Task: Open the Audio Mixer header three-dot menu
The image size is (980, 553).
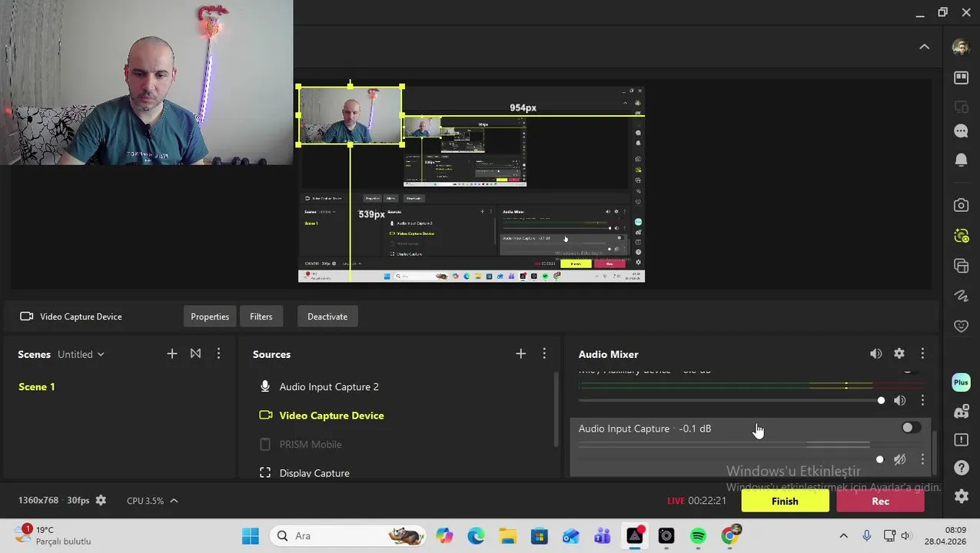Action: (922, 353)
